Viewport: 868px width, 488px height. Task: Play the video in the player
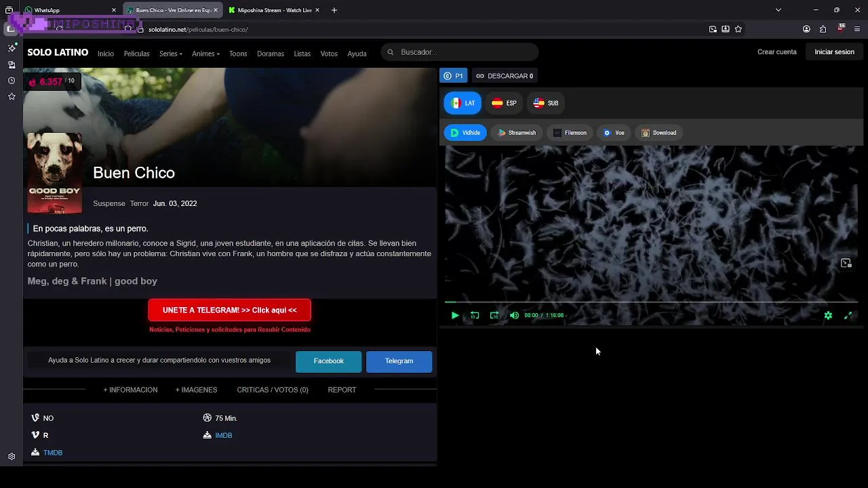point(455,315)
